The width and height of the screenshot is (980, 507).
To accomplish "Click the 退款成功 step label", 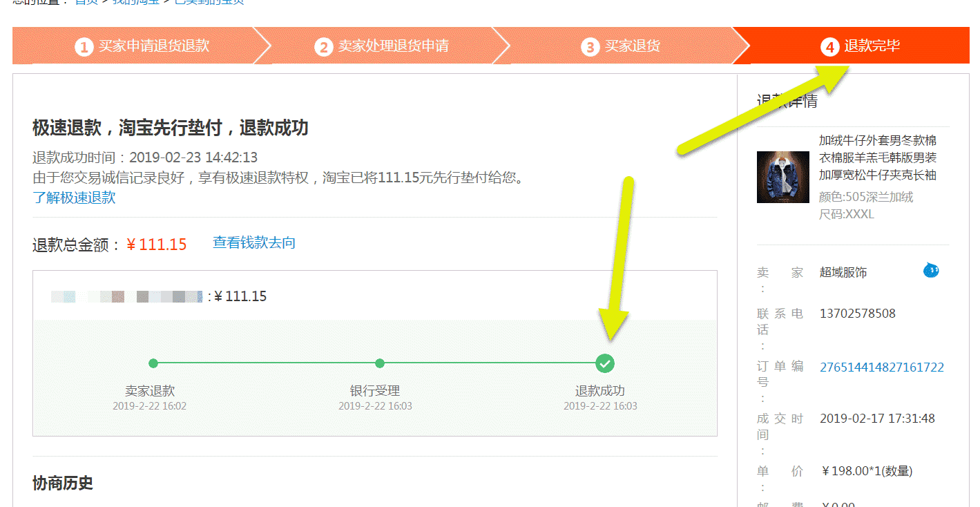I will tap(600, 391).
